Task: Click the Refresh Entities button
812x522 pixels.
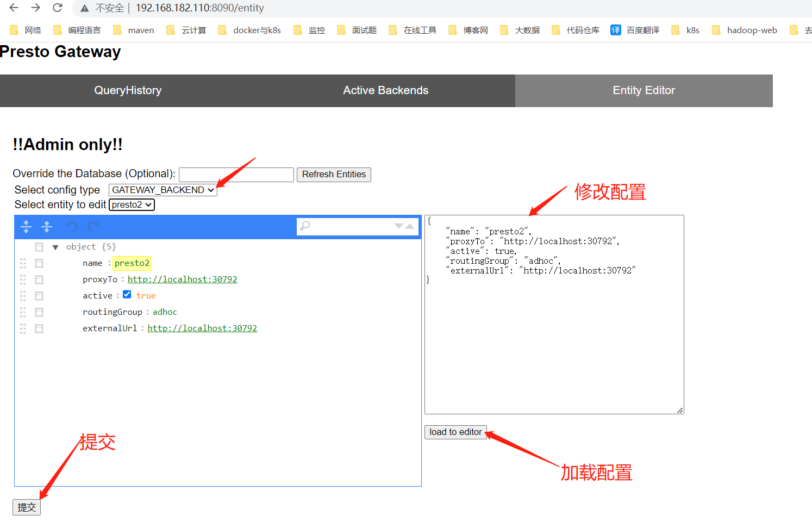Action: pyautogui.click(x=334, y=175)
